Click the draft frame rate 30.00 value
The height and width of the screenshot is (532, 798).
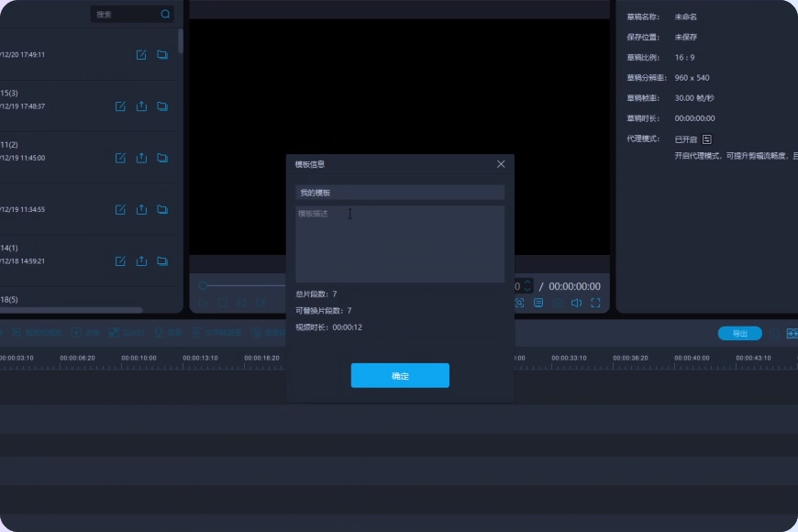pos(694,98)
